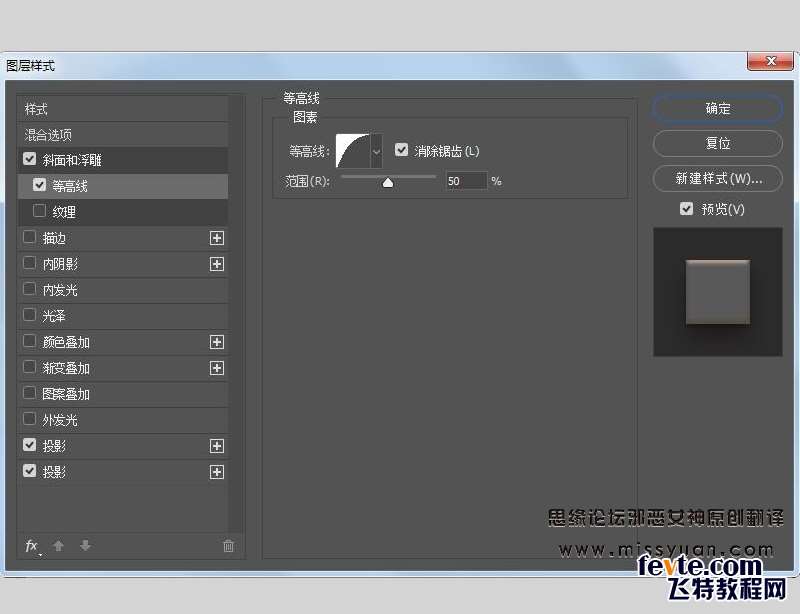This screenshot has width=800, height=614.
Task: Enable the 内阴影 checkbox
Action: pos(30,263)
